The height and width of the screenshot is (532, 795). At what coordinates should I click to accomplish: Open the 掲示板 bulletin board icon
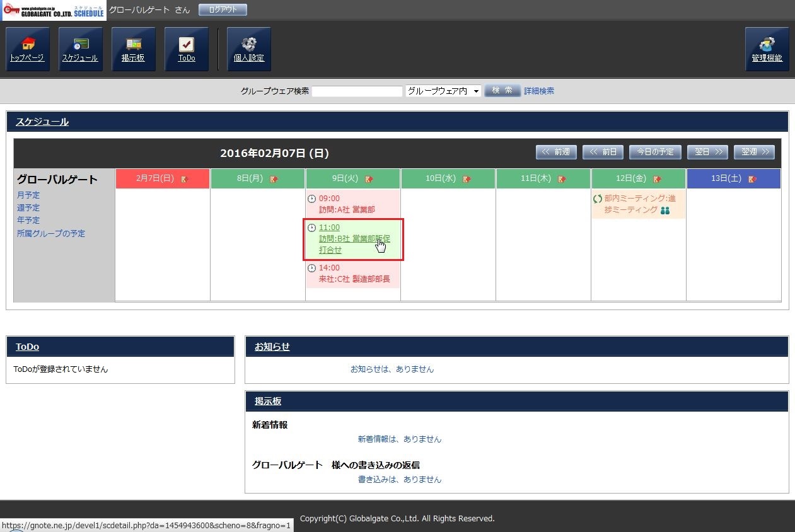tap(133, 49)
